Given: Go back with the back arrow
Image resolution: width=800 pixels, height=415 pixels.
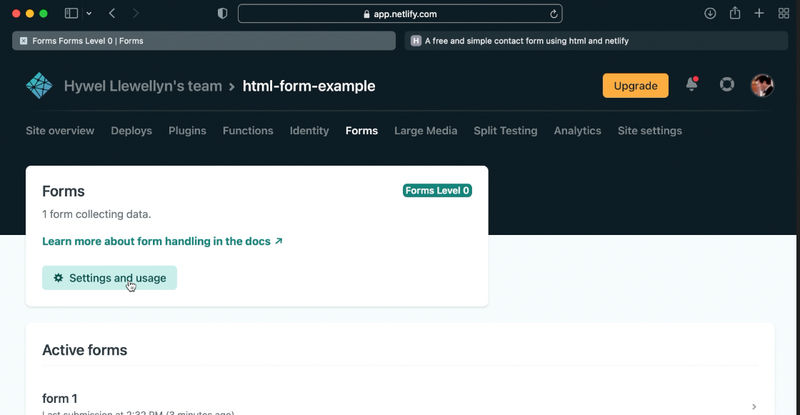Looking at the screenshot, I should click(x=112, y=14).
